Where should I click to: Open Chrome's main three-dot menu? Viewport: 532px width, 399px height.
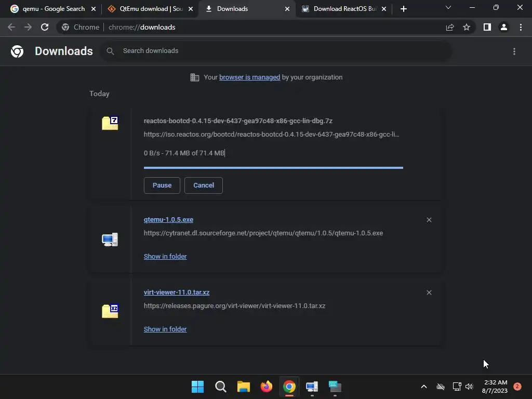[521, 27]
